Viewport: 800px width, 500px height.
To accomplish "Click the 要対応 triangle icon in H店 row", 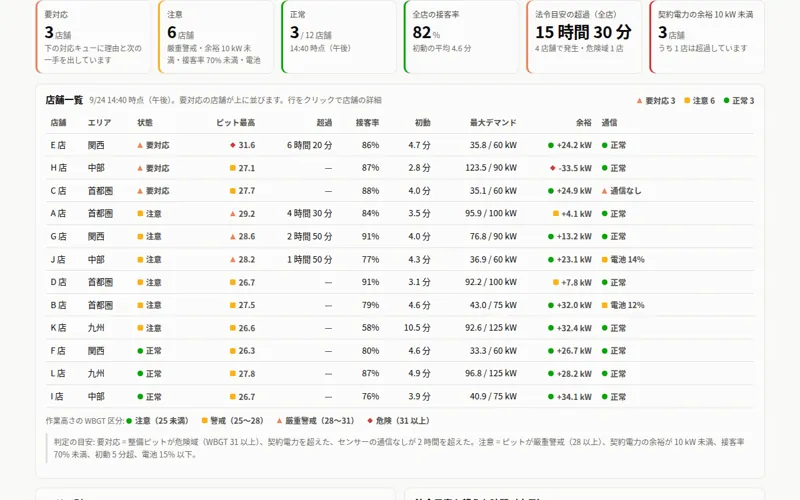I will [140, 168].
